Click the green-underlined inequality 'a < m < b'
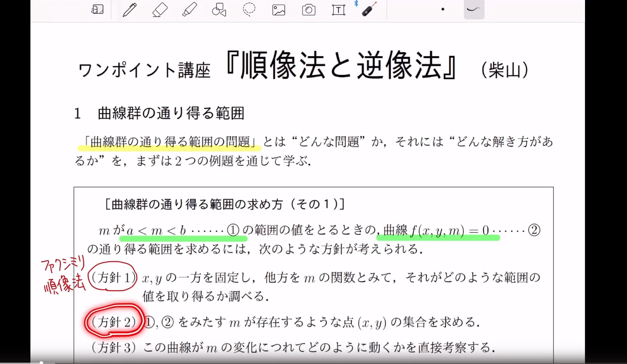This screenshot has height=364, width=627. coord(156,231)
